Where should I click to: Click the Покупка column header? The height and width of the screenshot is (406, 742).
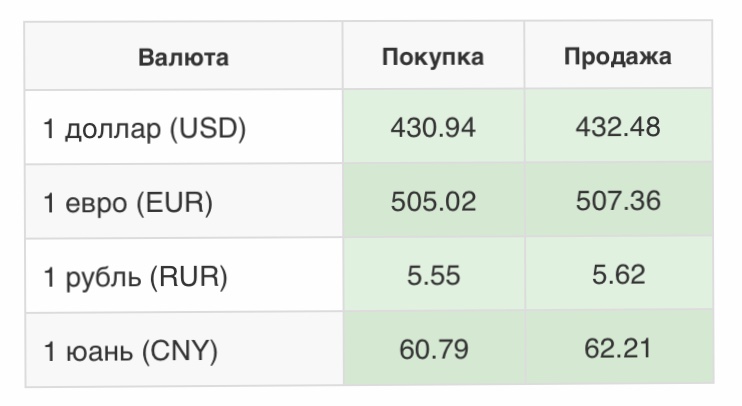[432, 57]
